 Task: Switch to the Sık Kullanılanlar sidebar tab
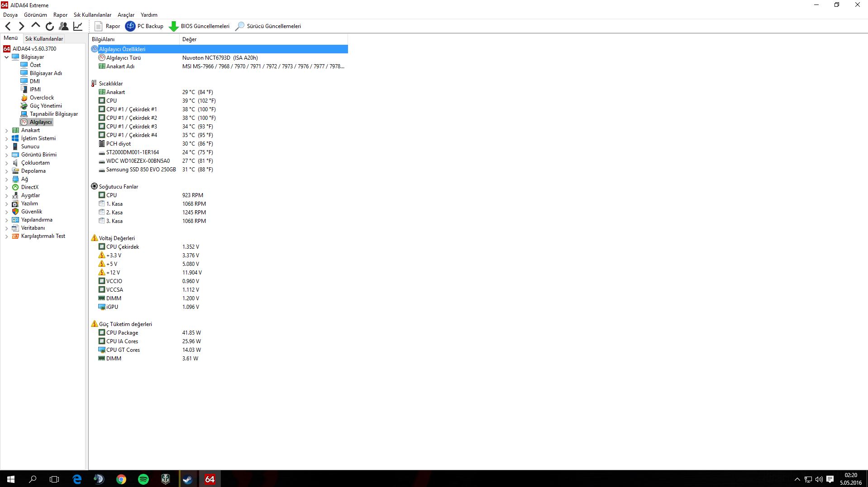44,38
